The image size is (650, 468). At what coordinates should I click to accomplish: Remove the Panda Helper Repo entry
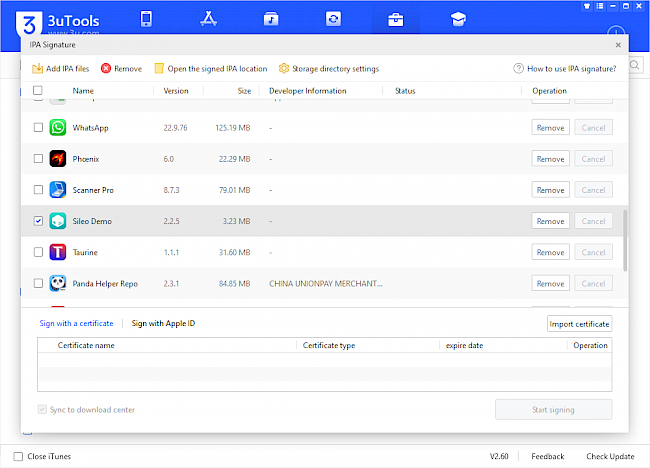tap(551, 284)
